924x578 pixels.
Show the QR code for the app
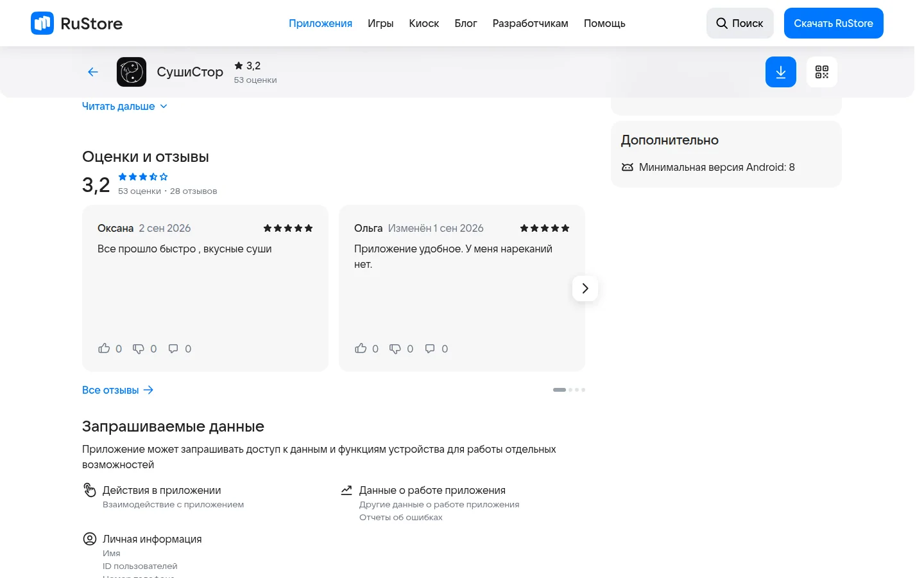coord(822,72)
